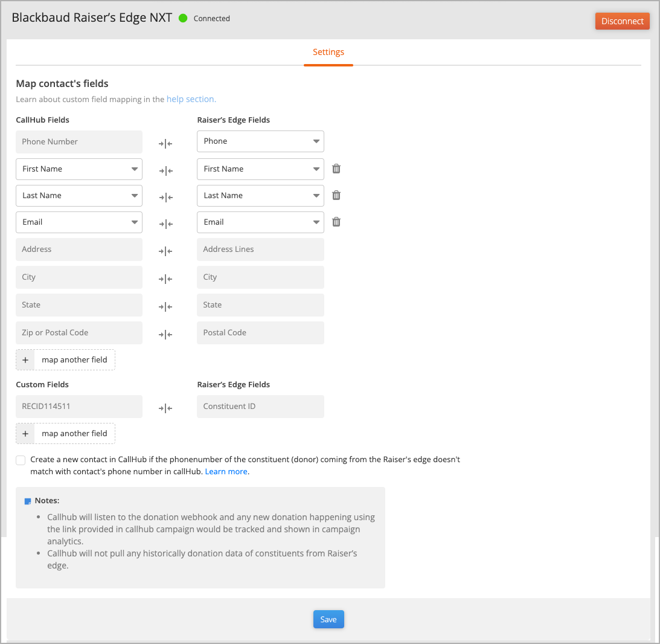
Task: Click plus icon under RECID114511 custom field
Action: pyautogui.click(x=25, y=434)
